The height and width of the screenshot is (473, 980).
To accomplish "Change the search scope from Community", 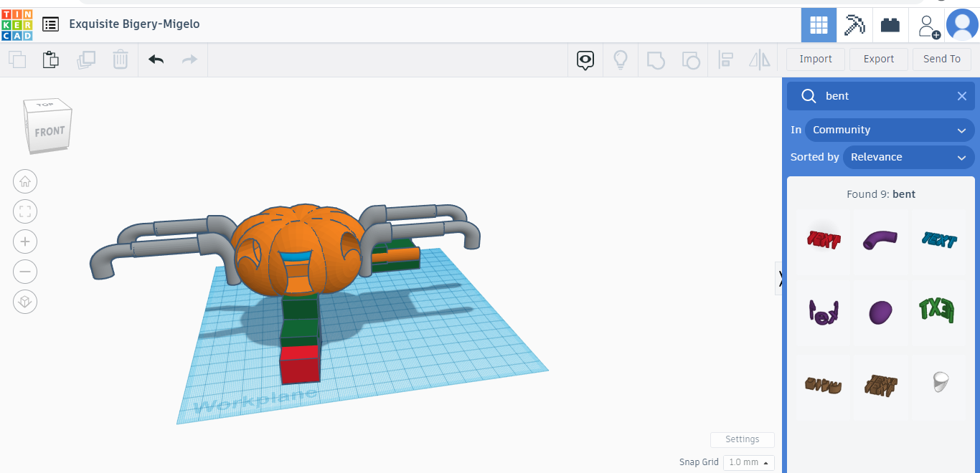I will (890, 130).
